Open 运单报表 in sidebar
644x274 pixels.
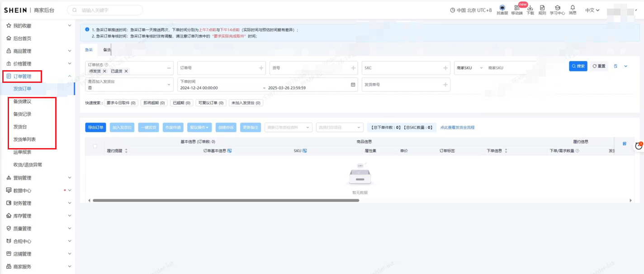pyautogui.click(x=22, y=152)
